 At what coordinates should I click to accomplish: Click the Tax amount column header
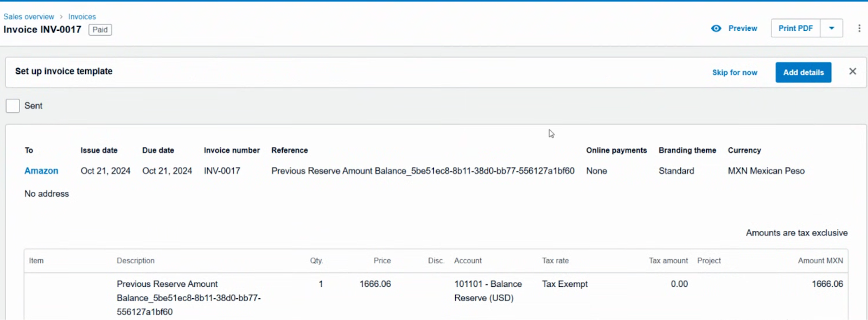[668, 261]
